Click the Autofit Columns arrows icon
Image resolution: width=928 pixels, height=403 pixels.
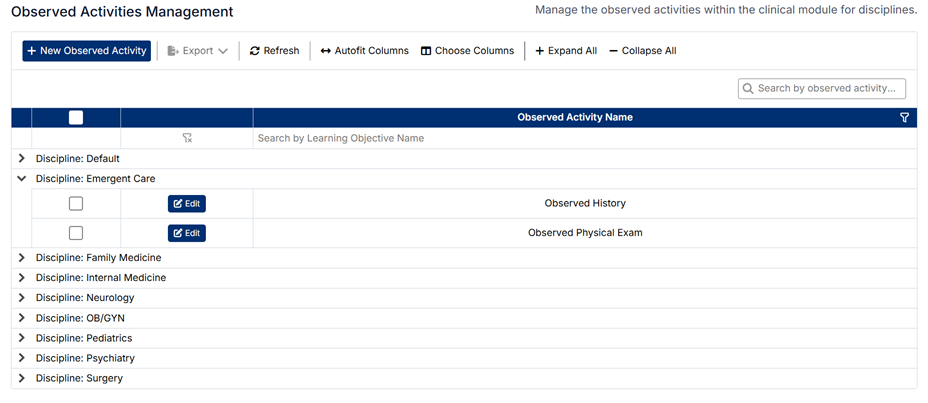pyautogui.click(x=326, y=51)
